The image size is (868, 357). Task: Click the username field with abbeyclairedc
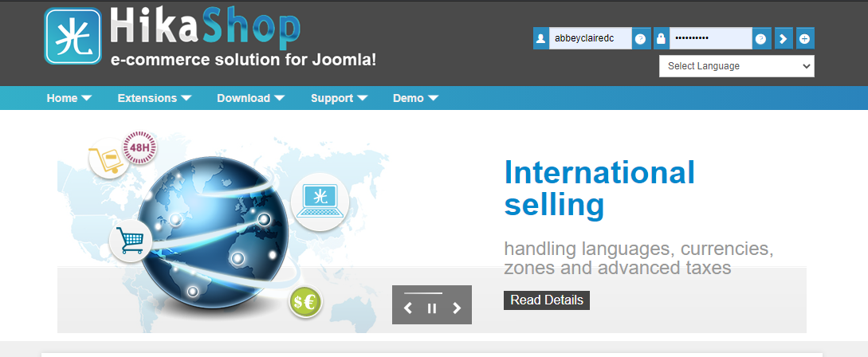(590, 39)
